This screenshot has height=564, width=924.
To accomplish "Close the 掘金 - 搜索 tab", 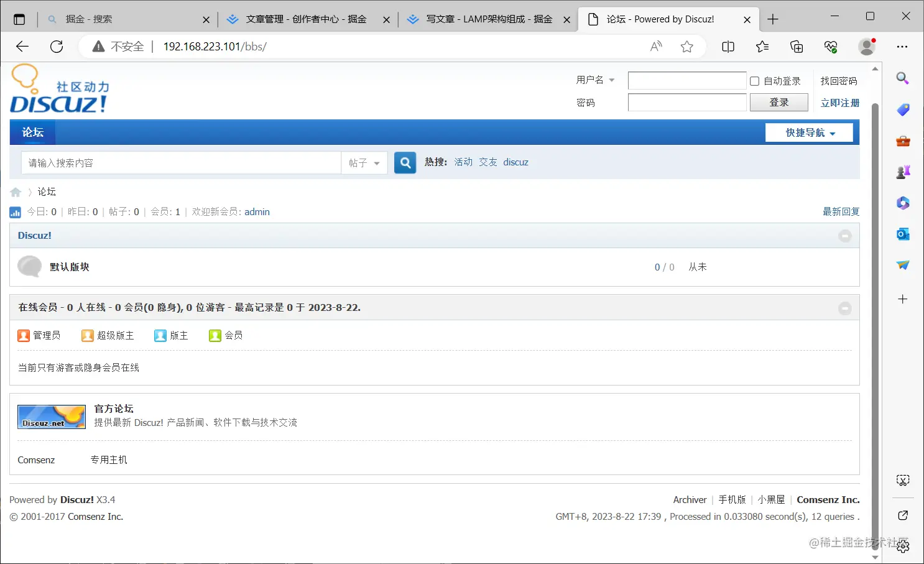I will tap(206, 20).
